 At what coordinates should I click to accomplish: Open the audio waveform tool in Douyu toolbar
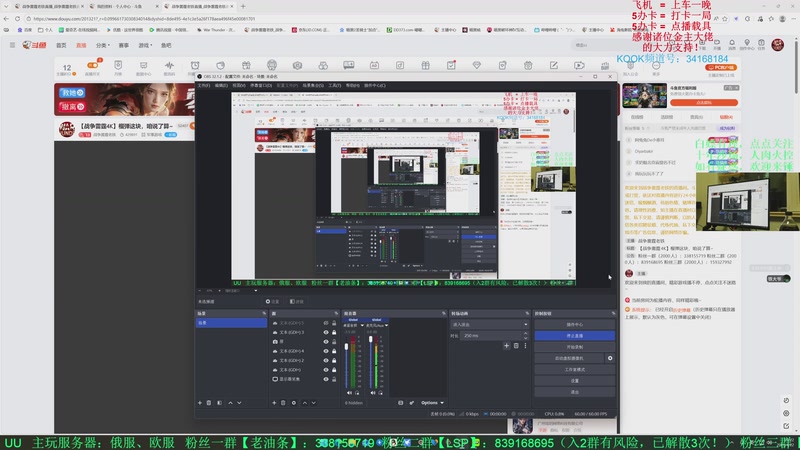[x=169, y=65]
